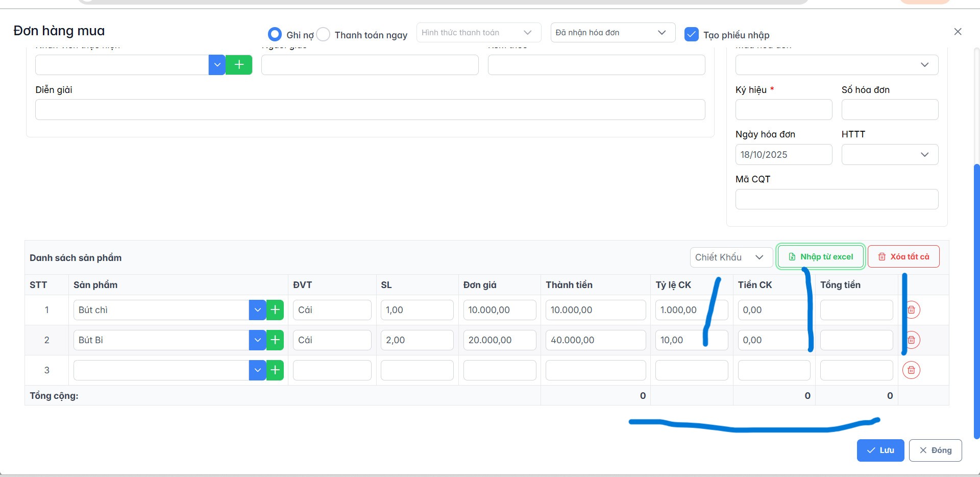The image size is (980, 477).
Task: Click the Lưu save button
Action: [x=880, y=450]
